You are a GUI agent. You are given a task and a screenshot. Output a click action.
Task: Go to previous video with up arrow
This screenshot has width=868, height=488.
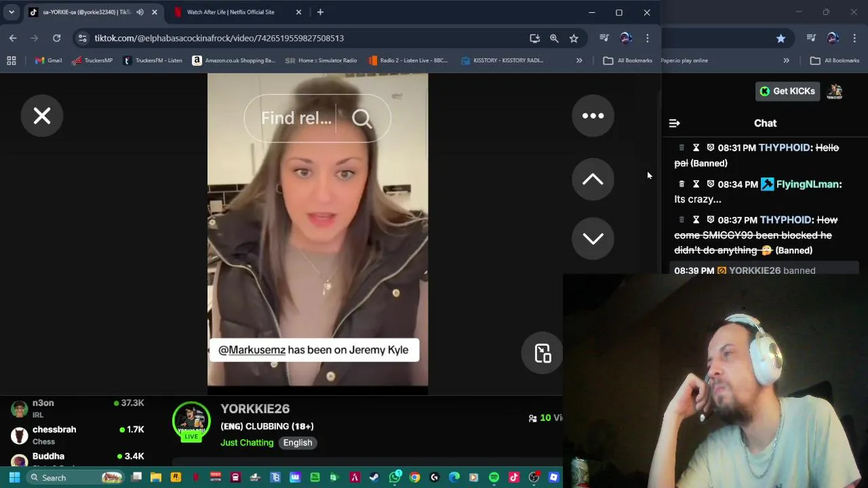(x=593, y=179)
